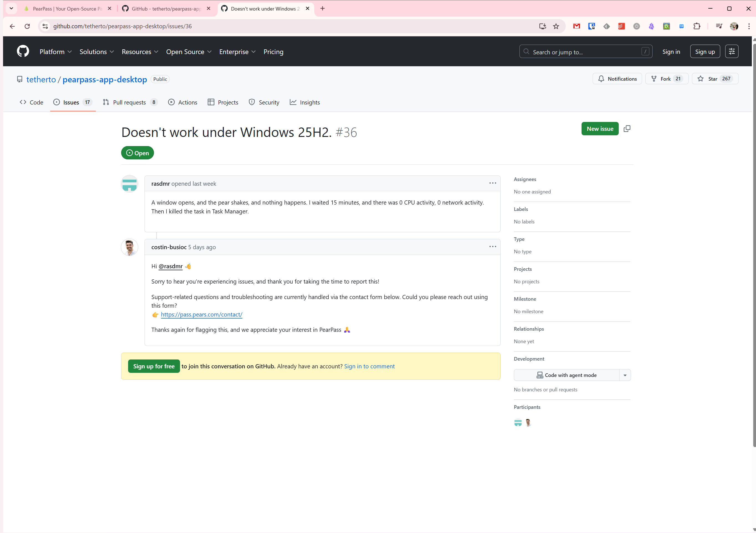Click rasdmr's avatar in Participants
756x533 pixels.
(x=518, y=423)
